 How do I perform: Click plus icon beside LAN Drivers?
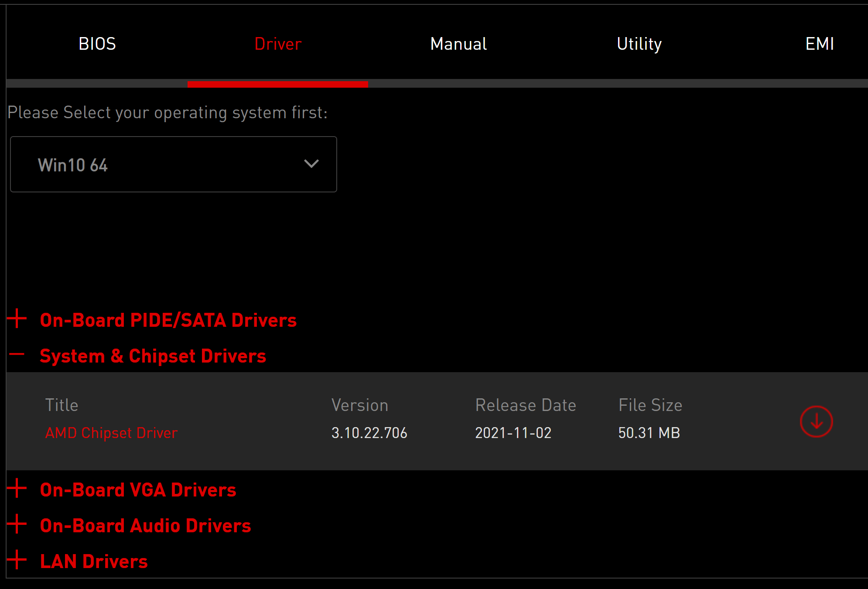pyautogui.click(x=17, y=560)
